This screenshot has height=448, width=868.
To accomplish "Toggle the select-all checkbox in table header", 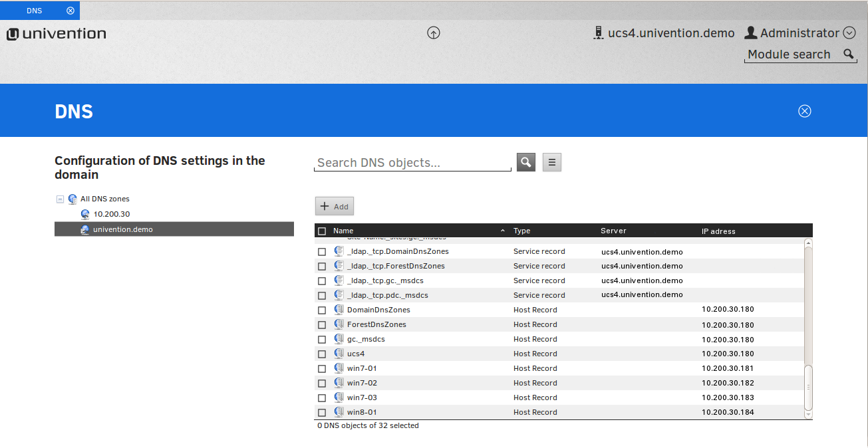I will (322, 231).
